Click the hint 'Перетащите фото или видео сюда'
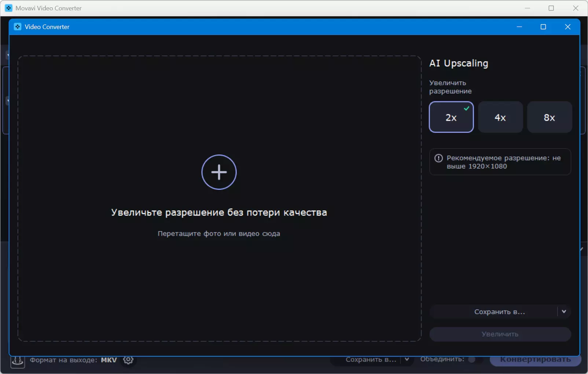The width and height of the screenshot is (588, 374). (219, 234)
